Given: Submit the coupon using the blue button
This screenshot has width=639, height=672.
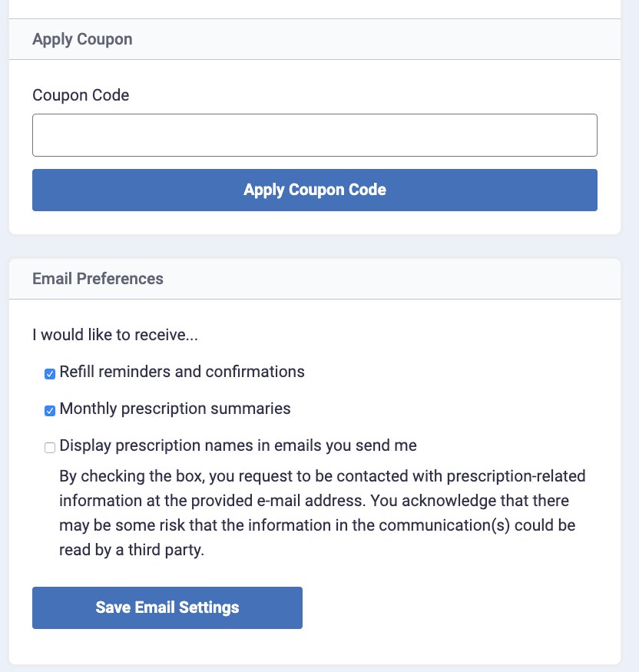Looking at the screenshot, I should (x=315, y=190).
